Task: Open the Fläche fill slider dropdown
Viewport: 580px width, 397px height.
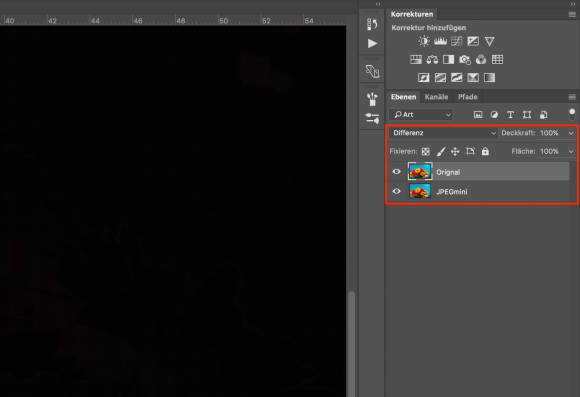Action: [x=571, y=152]
